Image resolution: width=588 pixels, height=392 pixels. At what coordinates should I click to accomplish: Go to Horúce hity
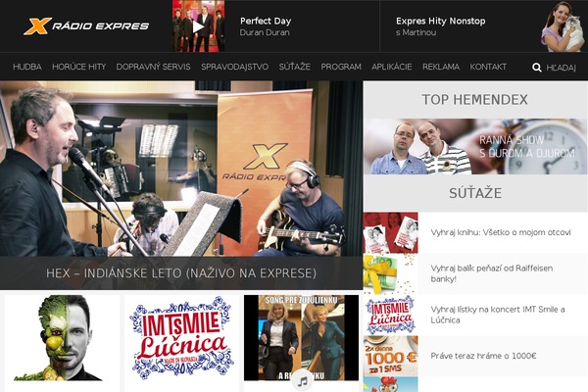[x=79, y=67]
